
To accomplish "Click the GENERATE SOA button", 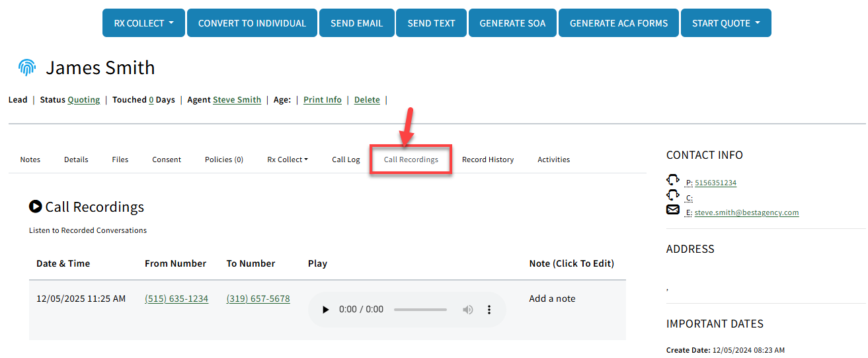I will 513,23.
